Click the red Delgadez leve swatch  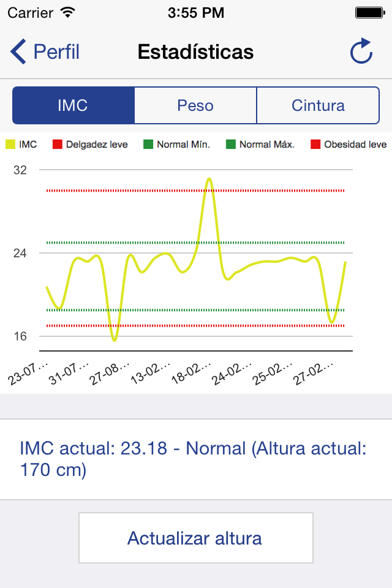tap(58, 145)
